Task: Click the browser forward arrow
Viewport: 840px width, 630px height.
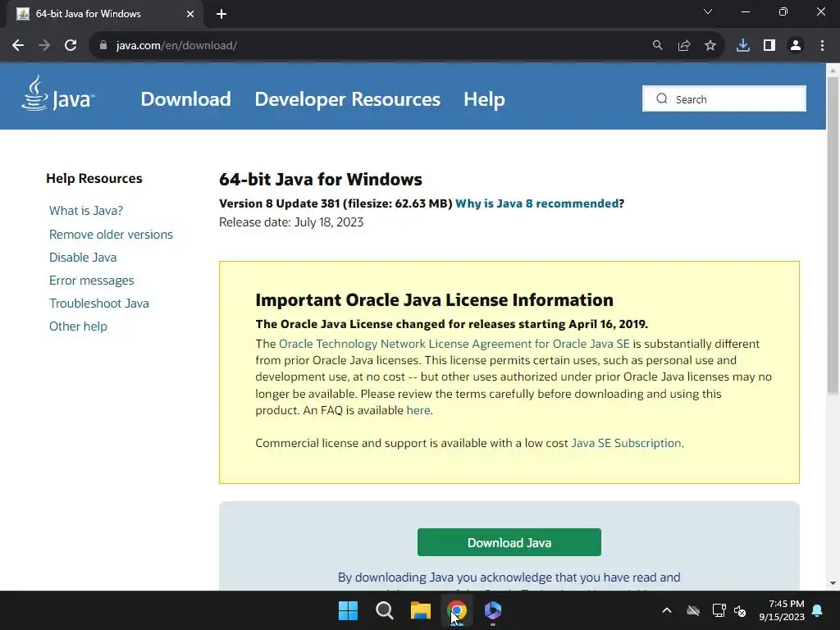Action: [44, 46]
